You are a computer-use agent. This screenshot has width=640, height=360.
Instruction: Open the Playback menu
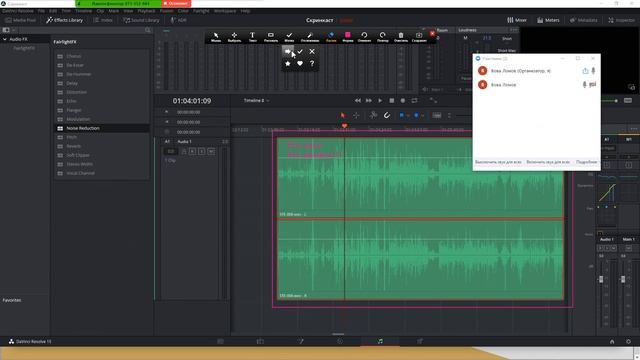point(146,11)
